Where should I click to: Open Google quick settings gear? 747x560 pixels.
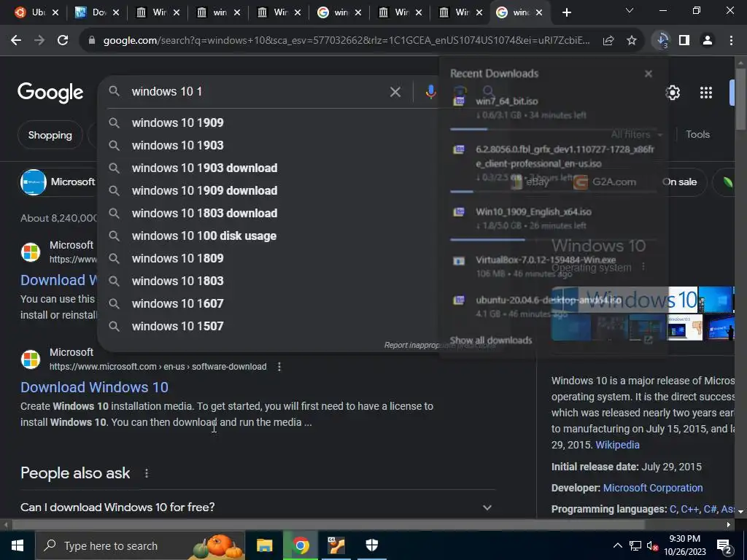673,93
